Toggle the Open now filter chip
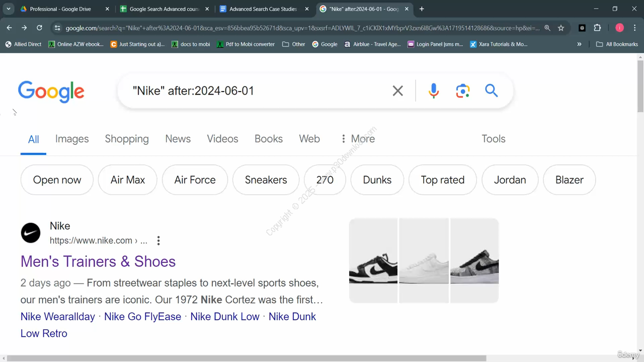Screen dimensions: 644x362 (x=57, y=180)
